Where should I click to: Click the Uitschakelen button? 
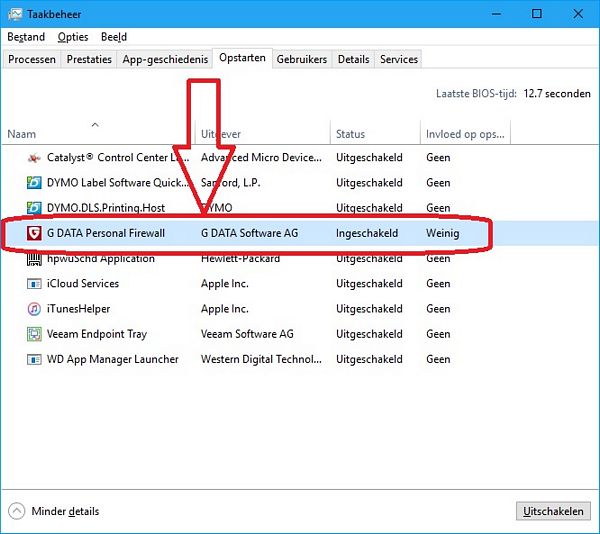pyautogui.click(x=553, y=511)
